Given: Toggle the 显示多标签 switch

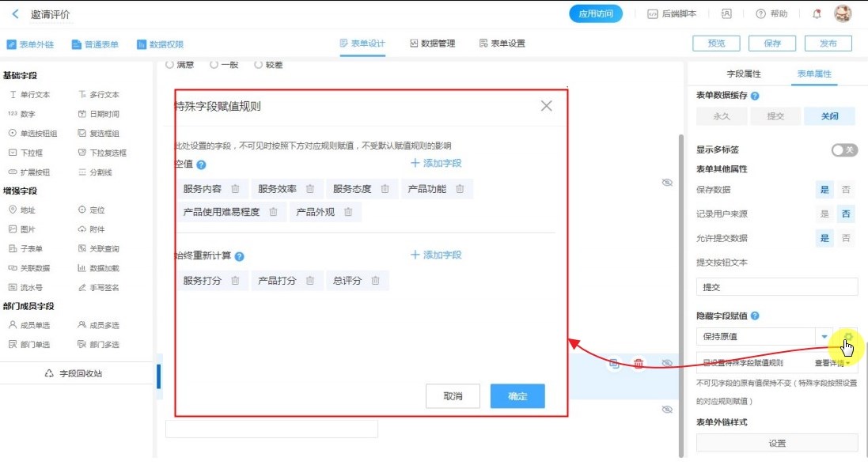Looking at the screenshot, I should [x=843, y=150].
